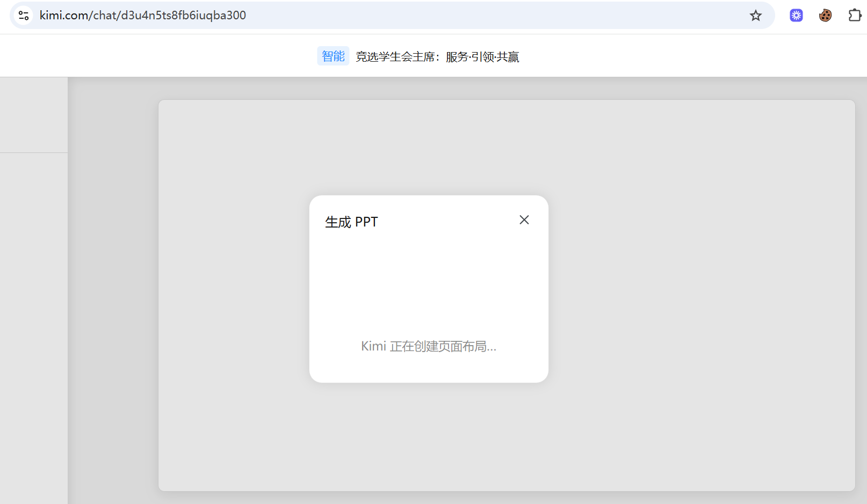Open the purple Kimi extension icon

tap(796, 15)
